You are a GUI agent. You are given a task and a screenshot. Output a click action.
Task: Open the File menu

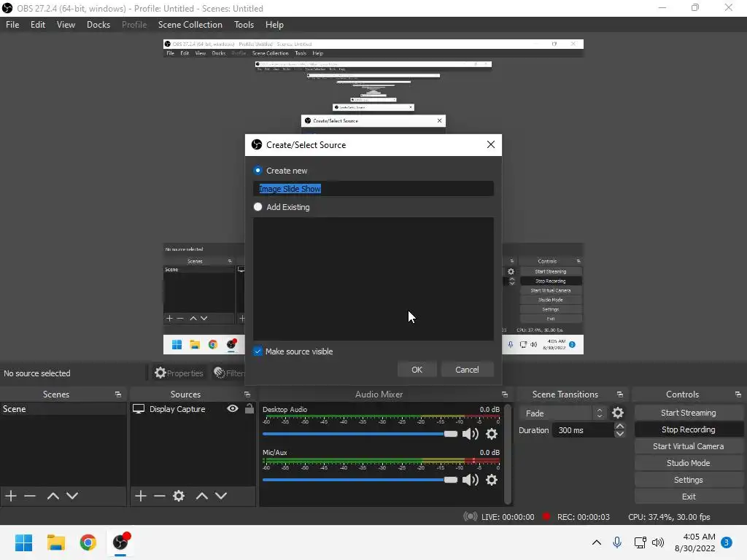pos(12,25)
